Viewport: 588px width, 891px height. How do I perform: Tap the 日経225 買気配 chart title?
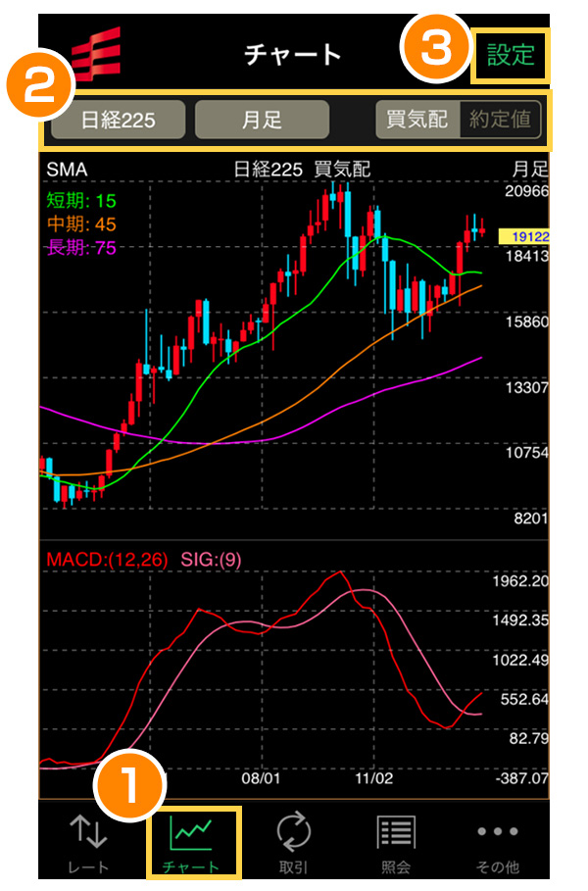coord(302,170)
